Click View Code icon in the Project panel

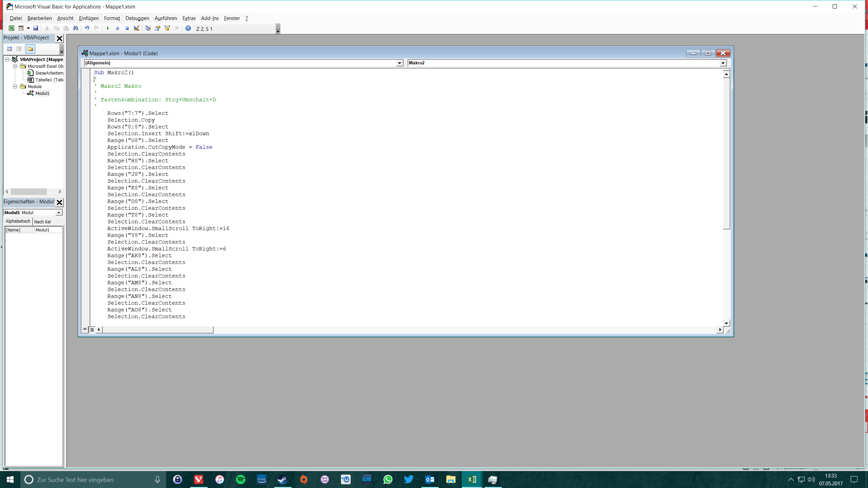pos(9,49)
